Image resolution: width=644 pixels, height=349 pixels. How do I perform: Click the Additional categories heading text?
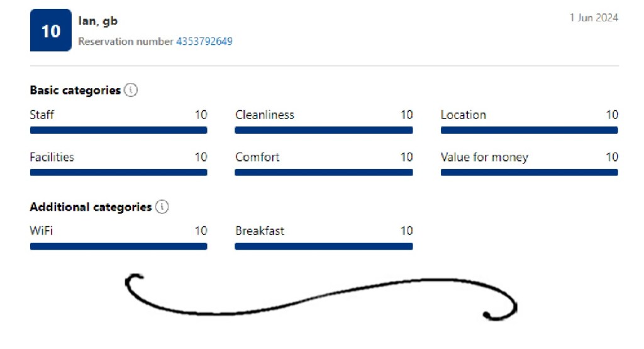tap(91, 207)
